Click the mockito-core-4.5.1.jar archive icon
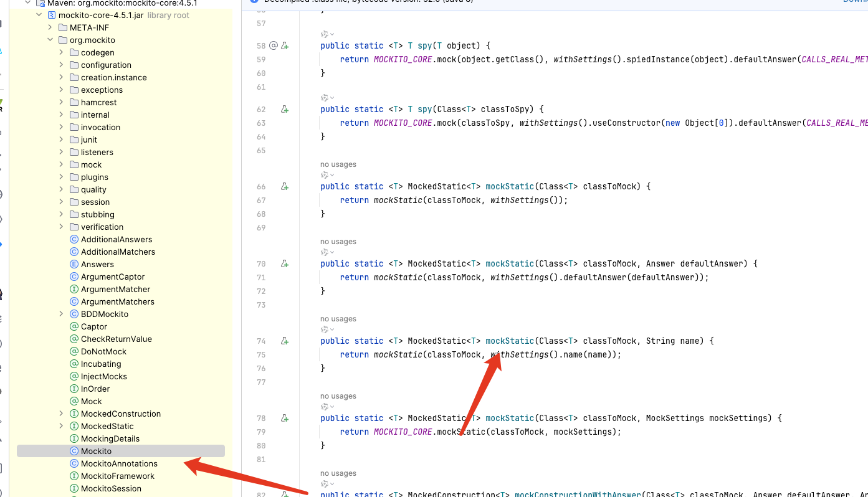Screen dimensions: 868x497 point(52,15)
